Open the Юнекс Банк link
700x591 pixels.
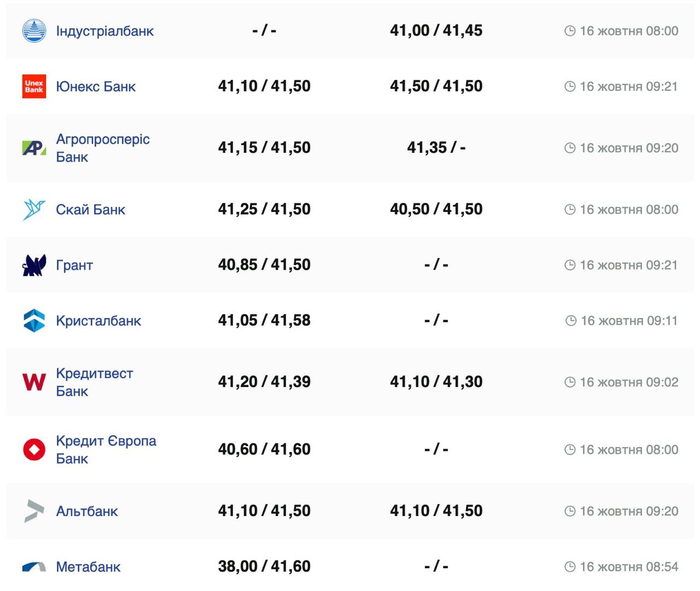(x=96, y=86)
